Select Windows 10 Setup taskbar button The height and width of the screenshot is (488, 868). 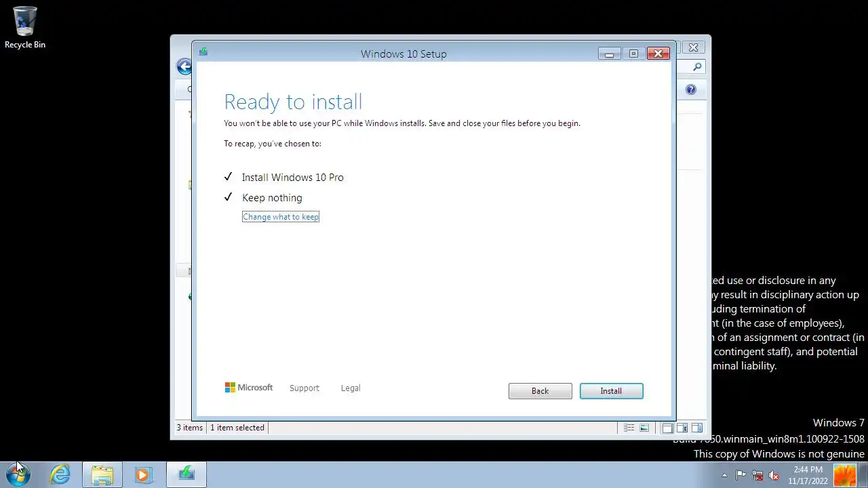click(186, 474)
